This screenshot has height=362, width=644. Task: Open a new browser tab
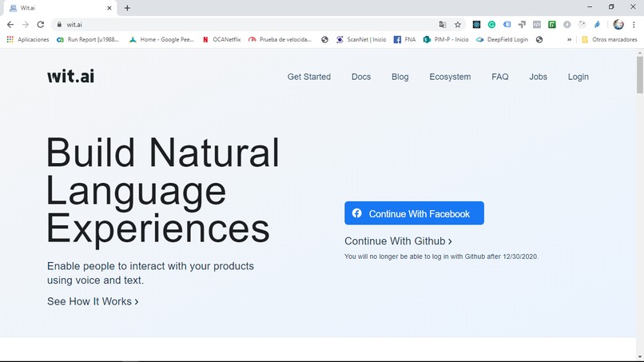[x=127, y=8]
